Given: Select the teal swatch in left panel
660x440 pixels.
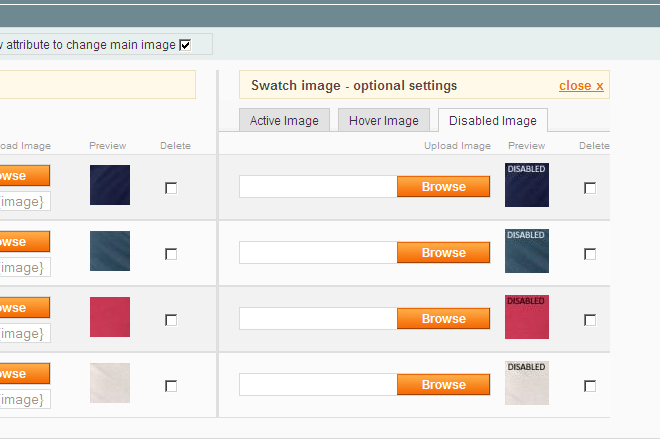Looking at the screenshot, I should [110, 251].
